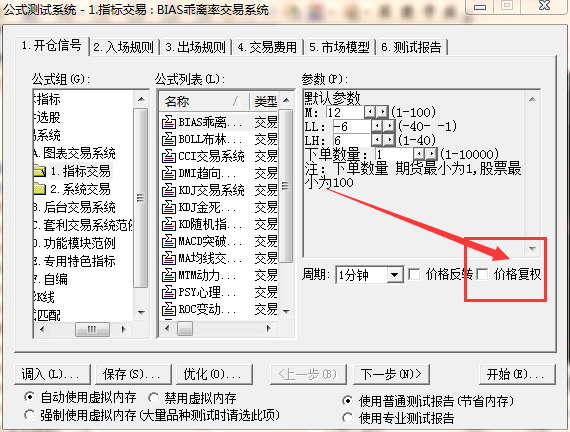The height and width of the screenshot is (432, 570).
Task: Select 禁用虚拟内存 radio option
Action: tap(154, 398)
